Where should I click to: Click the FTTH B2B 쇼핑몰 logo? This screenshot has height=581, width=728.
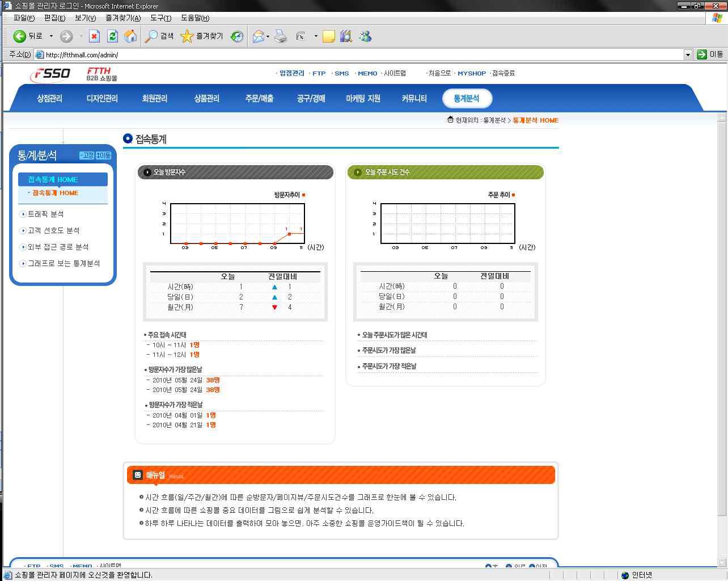pyautogui.click(x=102, y=74)
